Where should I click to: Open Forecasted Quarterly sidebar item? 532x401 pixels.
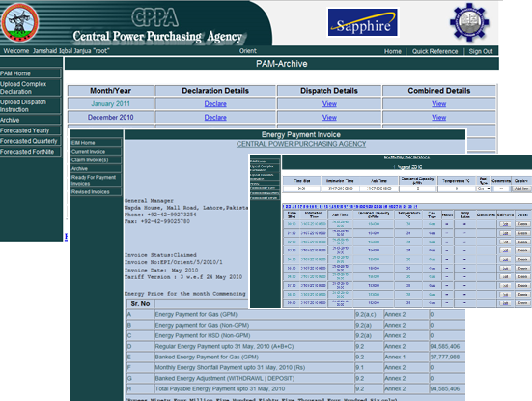(x=31, y=141)
